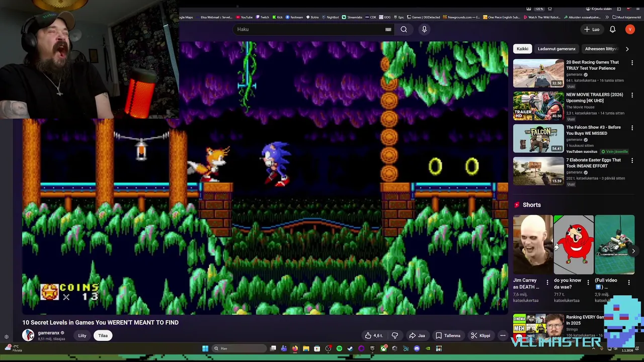Viewport: 644px width, 362px height.
Task: Switch to Firefox in taskbar
Action: coord(295,348)
